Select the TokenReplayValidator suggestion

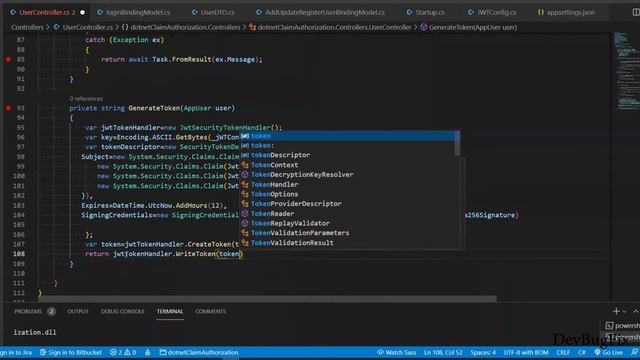349,223
